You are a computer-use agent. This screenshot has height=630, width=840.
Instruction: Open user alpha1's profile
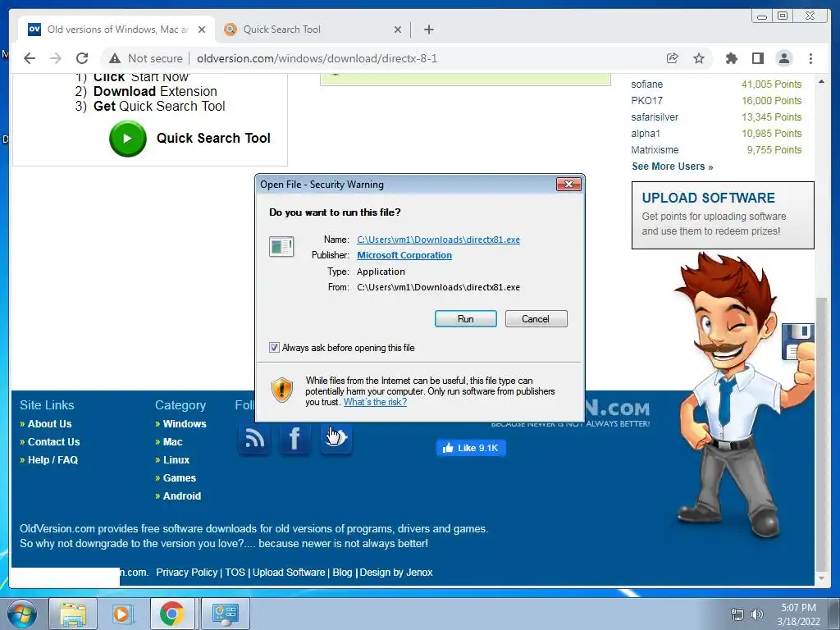pos(646,134)
